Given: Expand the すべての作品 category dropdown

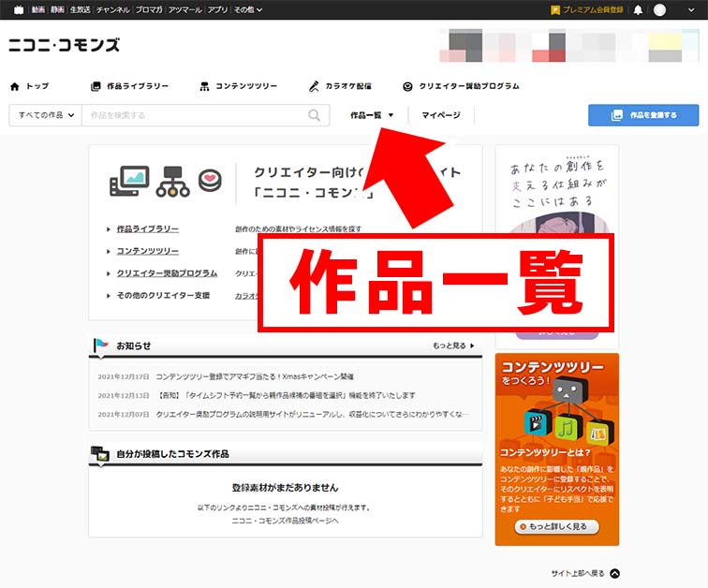Looking at the screenshot, I should [45, 115].
